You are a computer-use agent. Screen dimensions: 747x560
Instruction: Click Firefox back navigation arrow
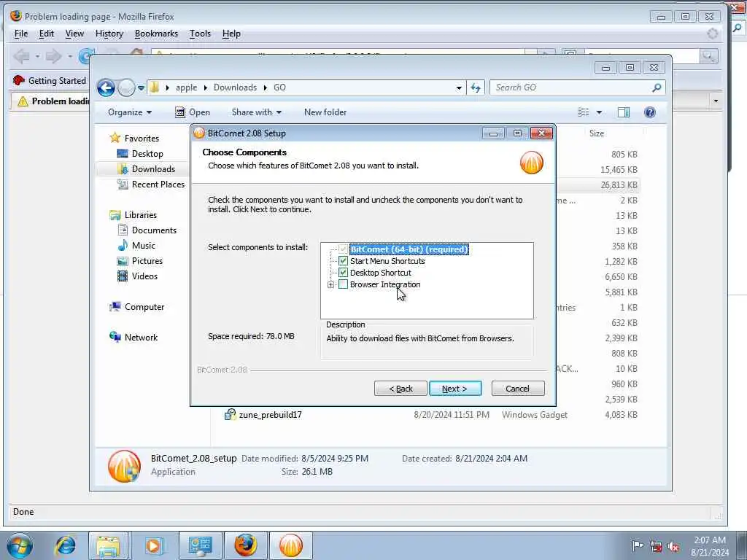pos(21,57)
